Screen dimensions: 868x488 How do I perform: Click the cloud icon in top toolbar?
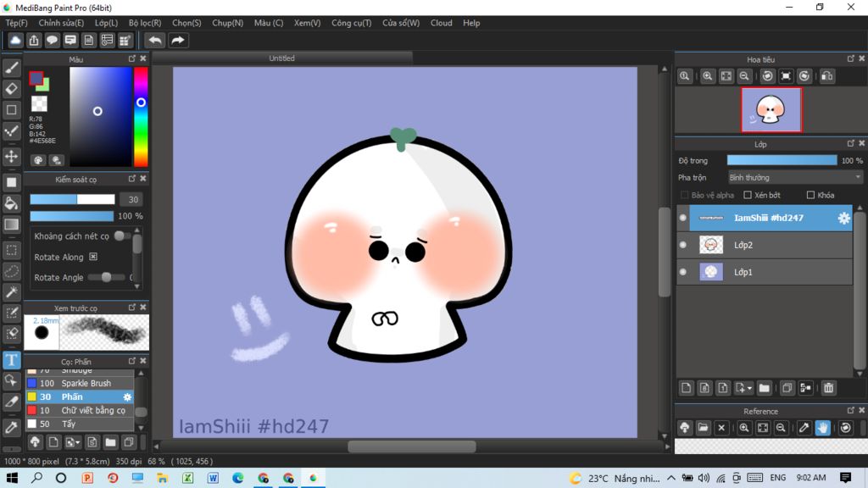click(x=15, y=41)
